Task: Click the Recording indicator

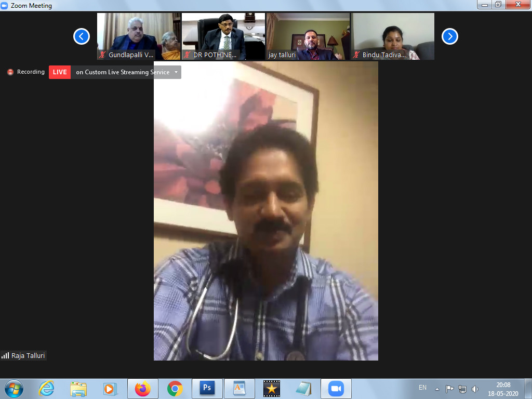Action: 26,72
